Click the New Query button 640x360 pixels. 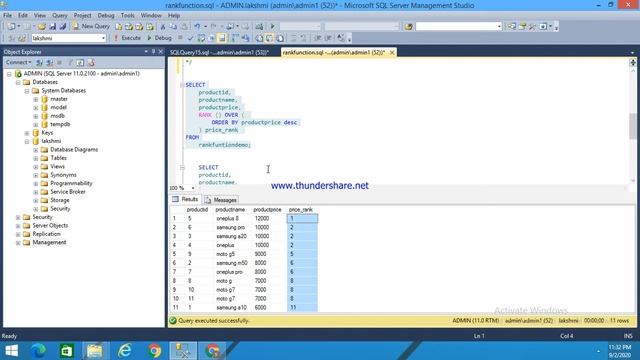pos(91,27)
